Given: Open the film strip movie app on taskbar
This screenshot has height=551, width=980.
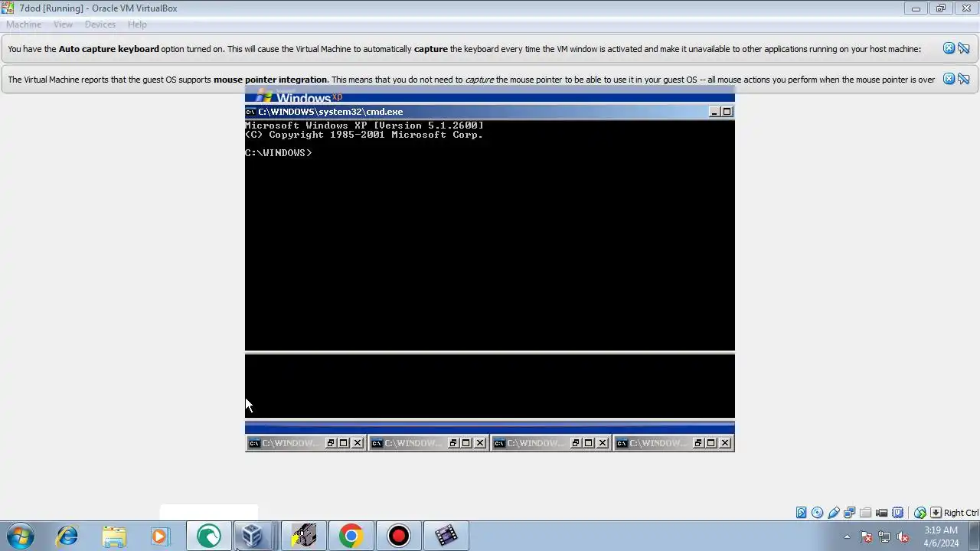Looking at the screenshot, I should pyautogui.click(x=446, y=536).
